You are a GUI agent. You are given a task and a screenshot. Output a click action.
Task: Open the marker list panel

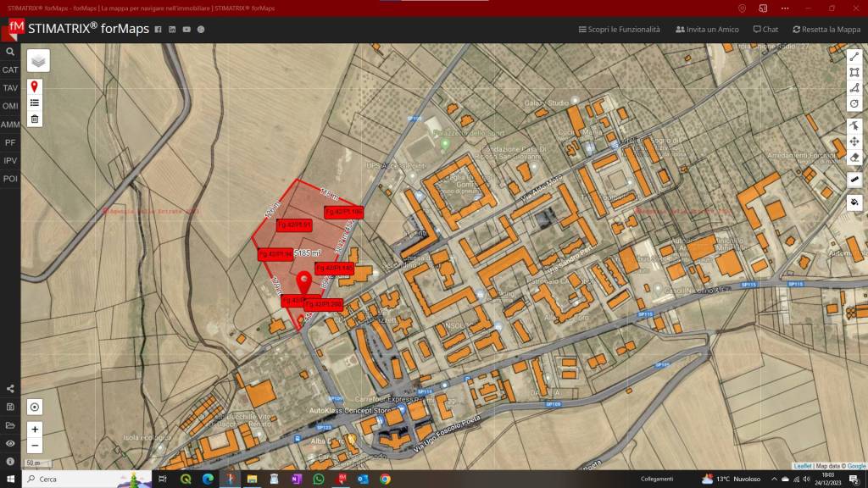[34, 103]
